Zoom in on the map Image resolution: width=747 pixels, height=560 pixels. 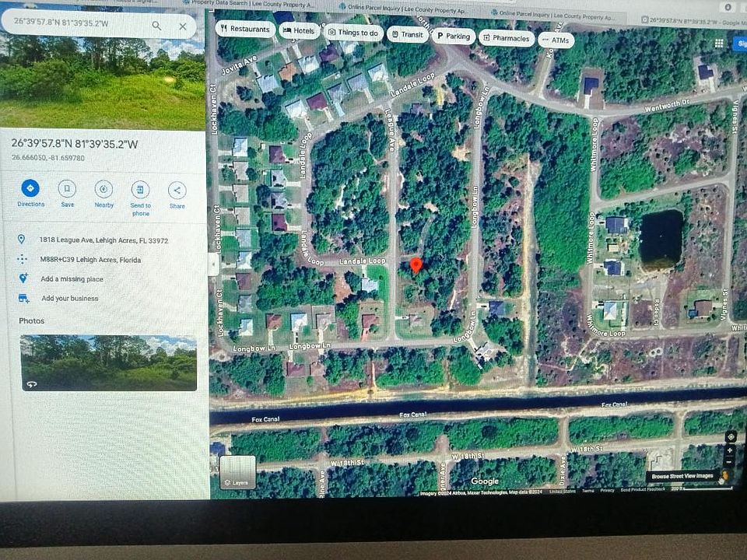tap(730, 450)
